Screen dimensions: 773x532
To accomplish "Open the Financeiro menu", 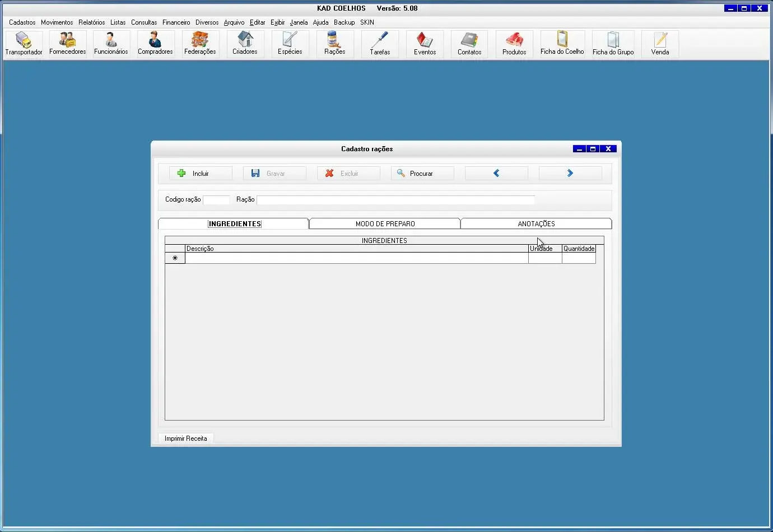I will click(x=176, y=22).
